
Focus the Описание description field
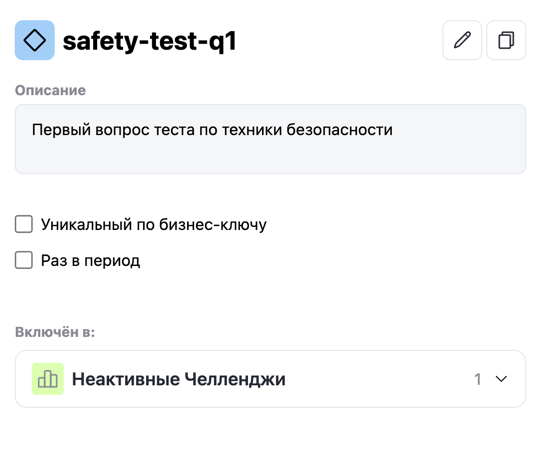(270, 139)
